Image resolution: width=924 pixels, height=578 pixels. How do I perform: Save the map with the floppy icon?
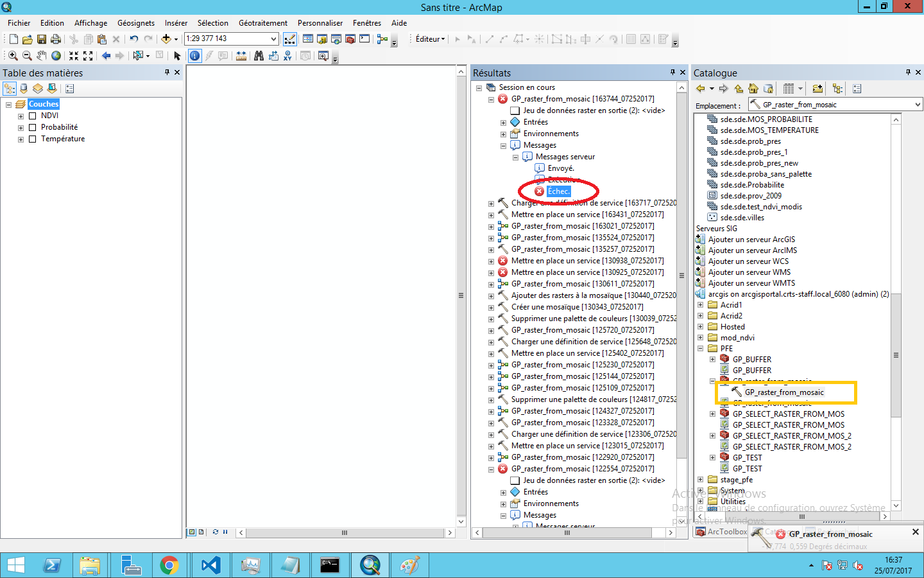click(x=42, y=39)
